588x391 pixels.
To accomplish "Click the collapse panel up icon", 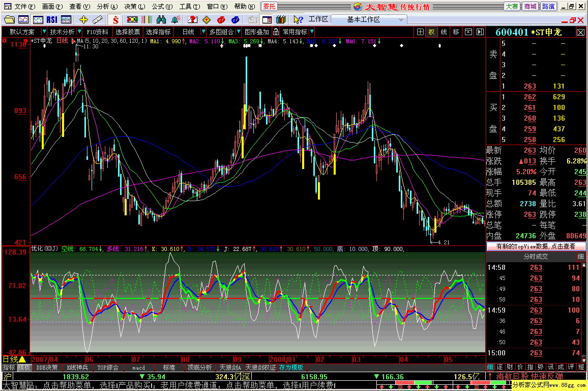I will tap(468, 32).
